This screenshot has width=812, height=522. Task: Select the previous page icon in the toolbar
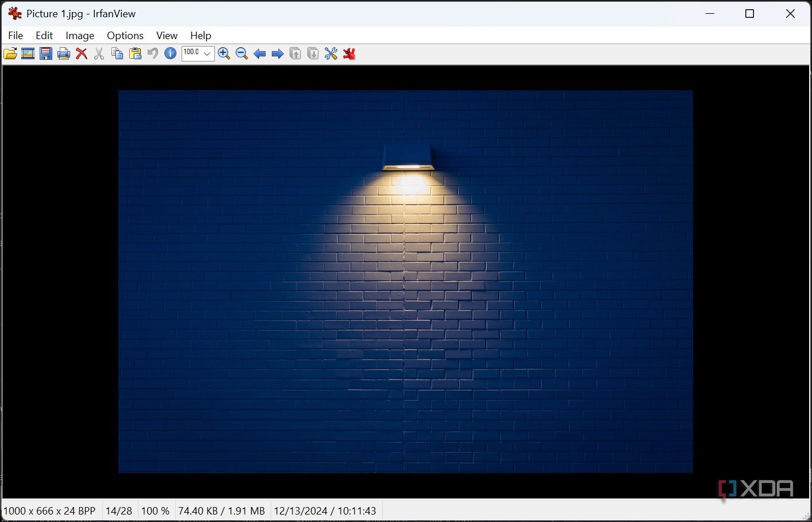click(x=295, y=54)
